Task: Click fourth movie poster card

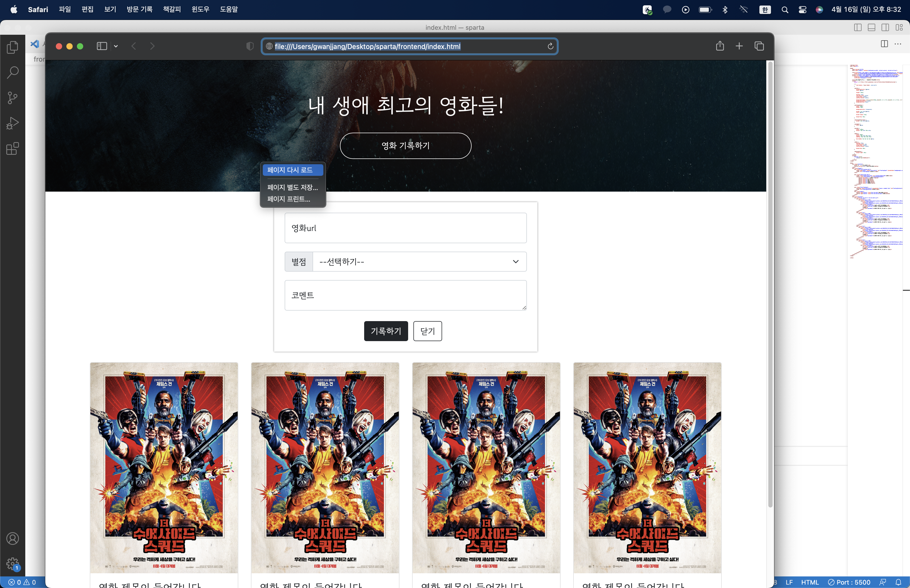Action: click(647, 468)
